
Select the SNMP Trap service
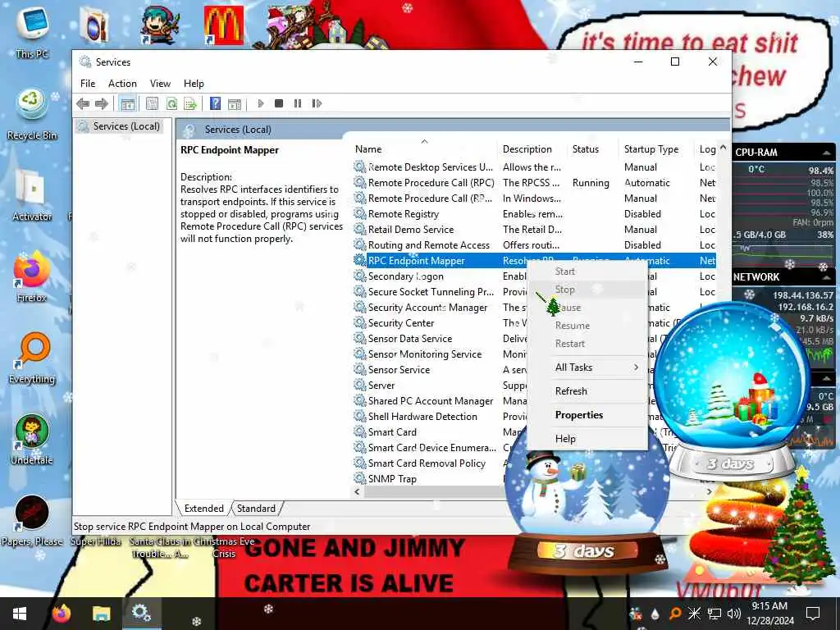[x=392, y=479]
